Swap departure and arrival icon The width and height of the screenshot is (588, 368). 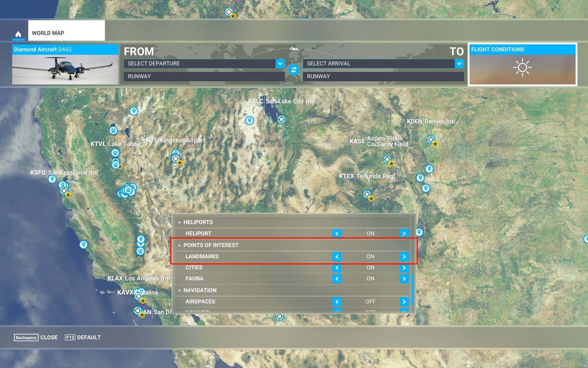294,70
